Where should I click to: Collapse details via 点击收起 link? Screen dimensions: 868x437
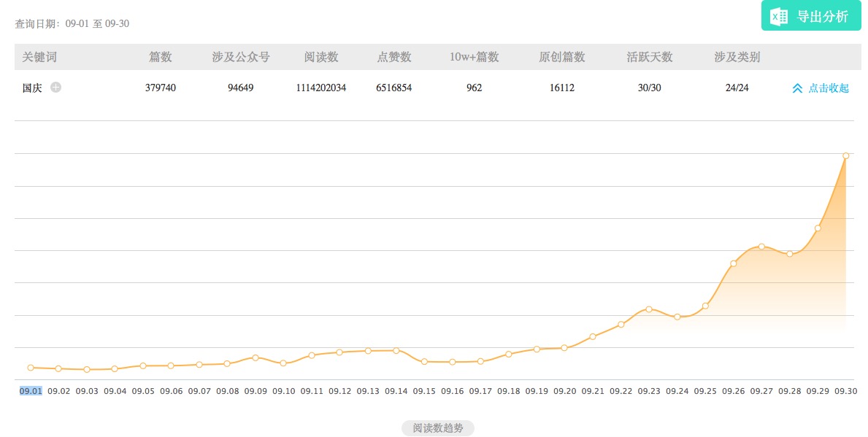[829, 88]
